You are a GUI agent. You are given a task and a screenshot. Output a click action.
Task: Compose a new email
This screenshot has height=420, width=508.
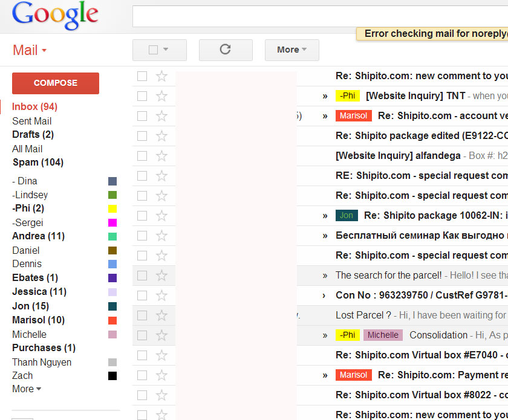click(x=56, y=83)
